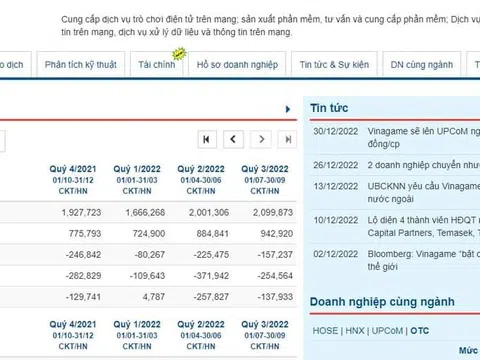Click the value -109,643
Image resolution: width=480 pixels, height=360 pixels.
pyautogui.click(x=147, y=276)
